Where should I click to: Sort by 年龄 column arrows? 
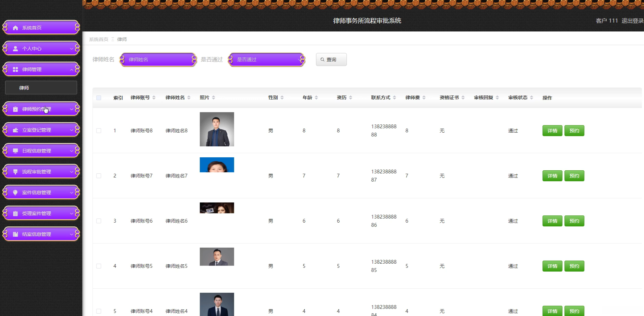click(x=316, y=97)
